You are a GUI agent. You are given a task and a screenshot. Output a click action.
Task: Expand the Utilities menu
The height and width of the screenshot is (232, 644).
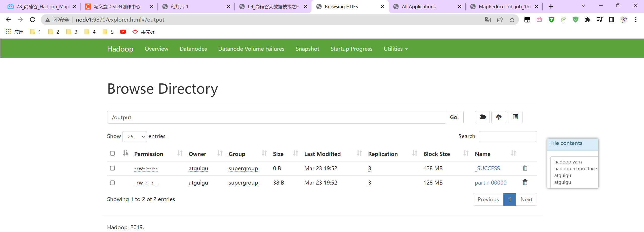pos(395,49)
